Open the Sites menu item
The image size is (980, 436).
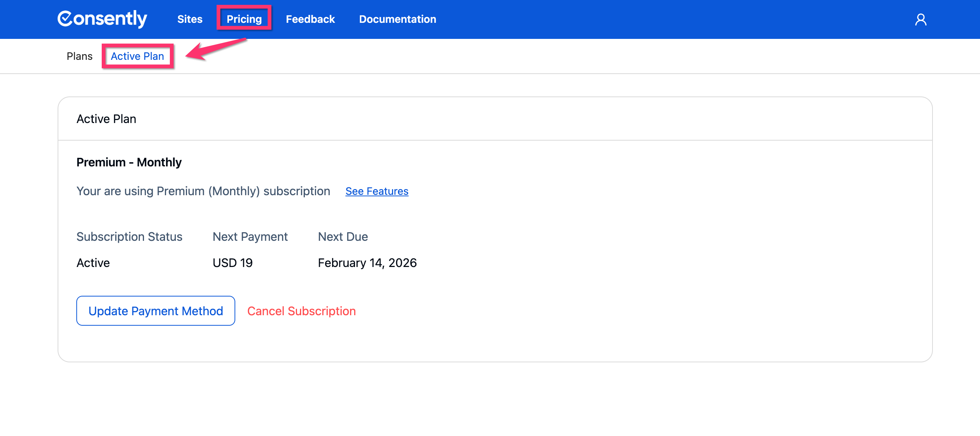(190, 19)
